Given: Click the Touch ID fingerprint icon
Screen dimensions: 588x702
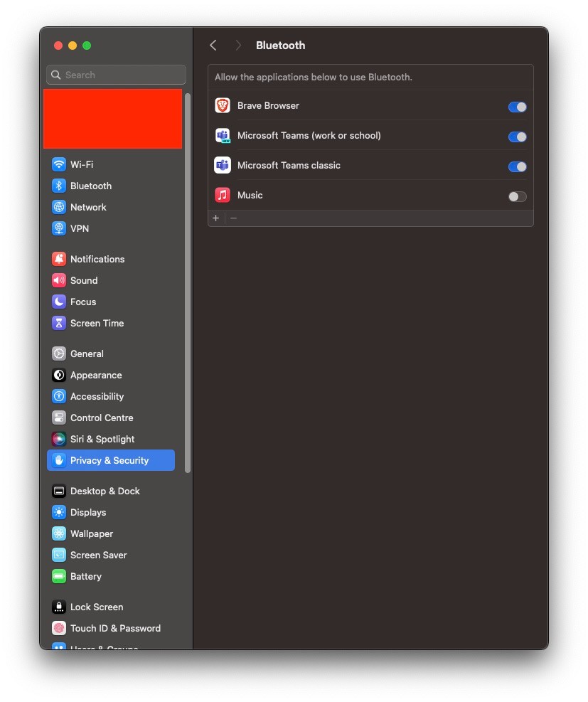Looking at the screenshot, I should tap(58, 628).
